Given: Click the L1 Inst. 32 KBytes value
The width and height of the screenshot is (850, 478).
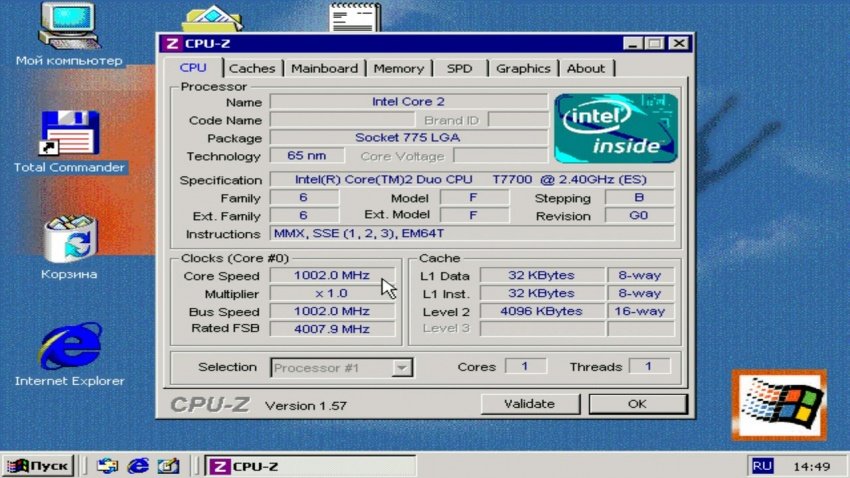Looking at the screenshot, I should [x=542, y=293].
